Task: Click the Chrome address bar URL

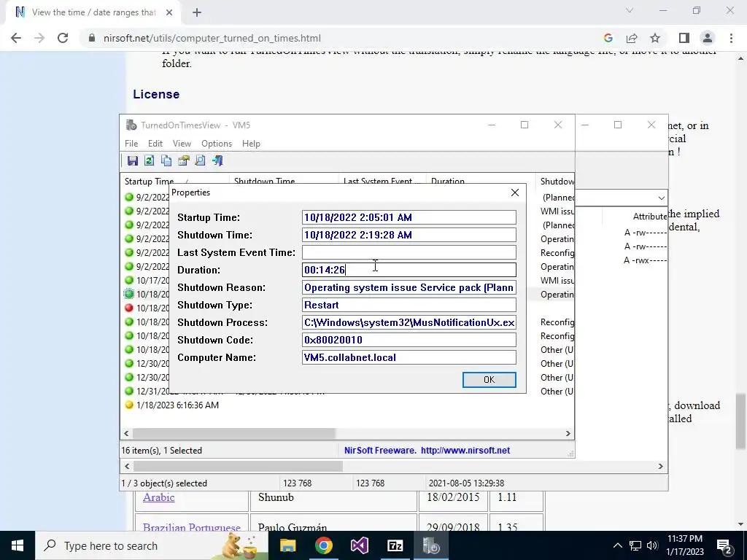Action: (x=212, y=38)
